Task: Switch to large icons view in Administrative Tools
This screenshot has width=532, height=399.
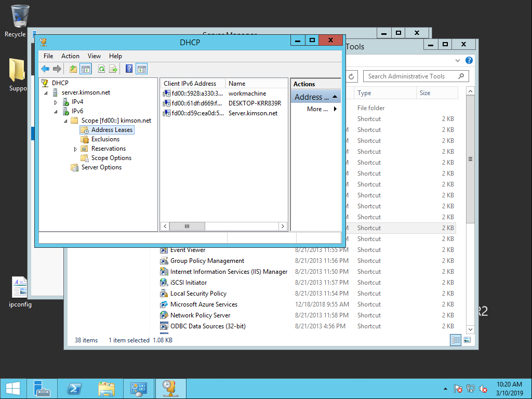Action: click(467, 340)
